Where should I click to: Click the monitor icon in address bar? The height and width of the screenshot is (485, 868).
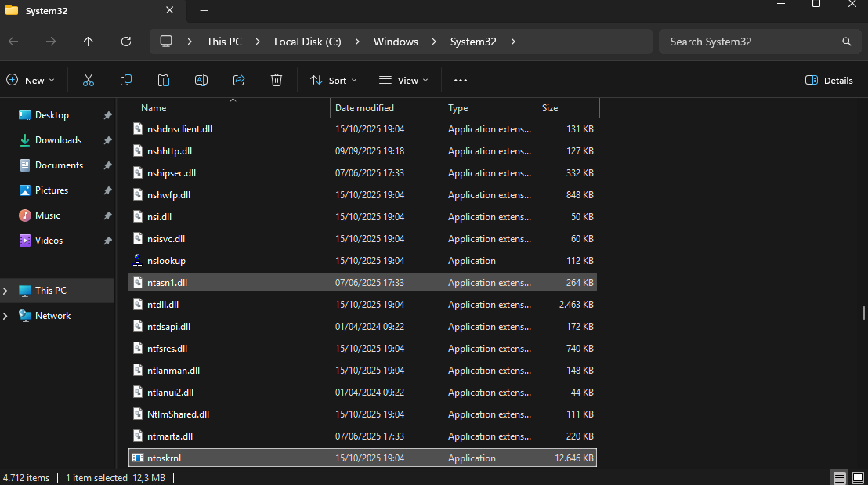point(166,42)
